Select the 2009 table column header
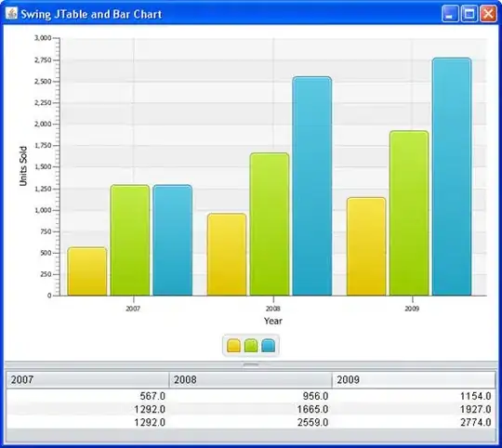The height and width of the screenshot is (448, 502). [414, 380]
